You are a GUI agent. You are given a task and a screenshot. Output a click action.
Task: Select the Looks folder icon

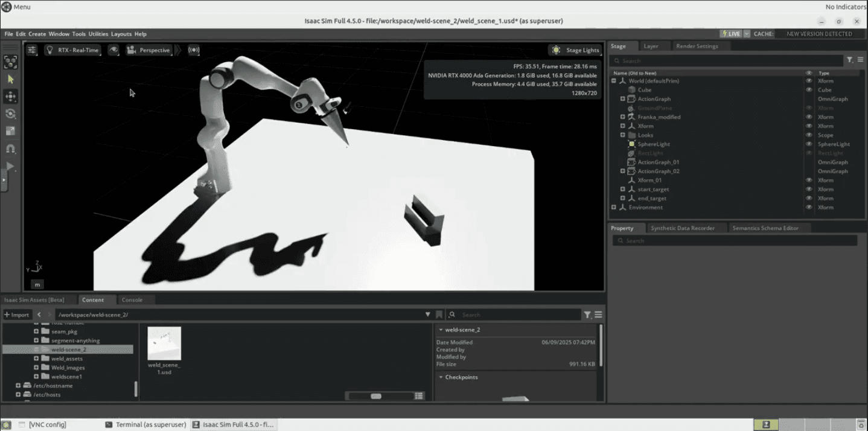[x=632, y=135]
